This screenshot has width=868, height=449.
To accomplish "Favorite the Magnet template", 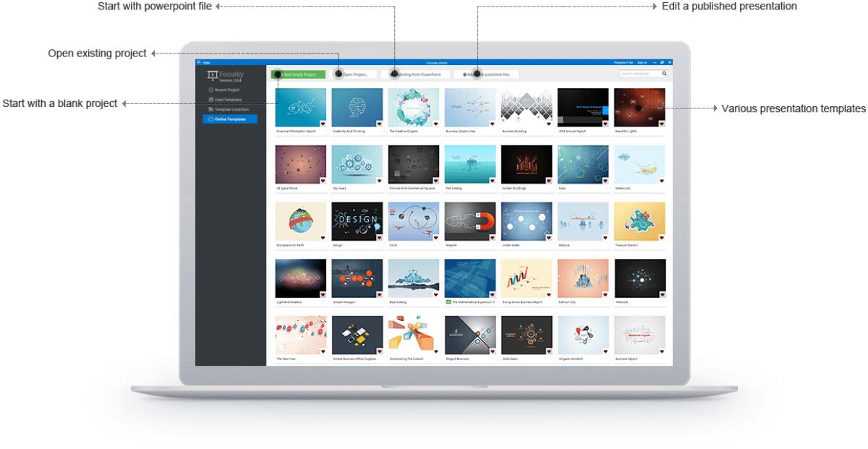I will tap(491, 239).
